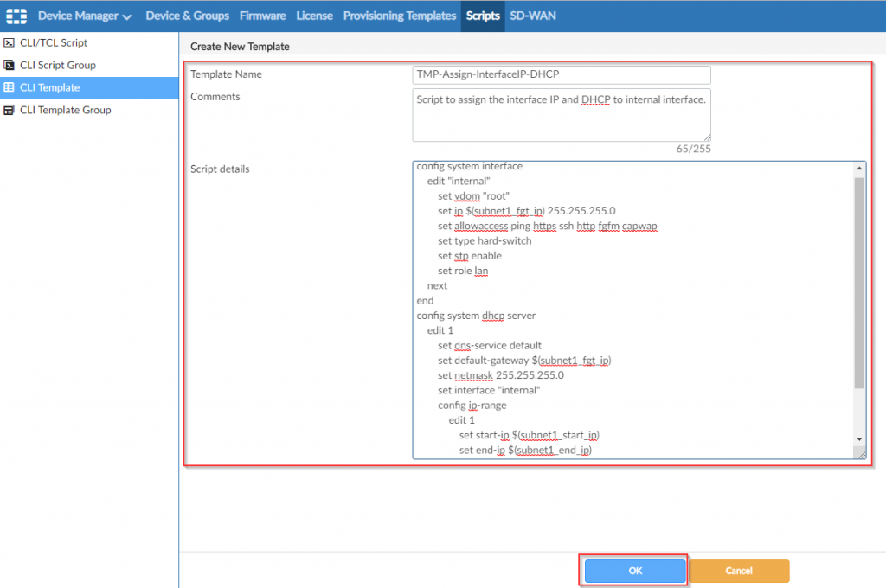Click the CLI Template table icon
886x588 pixels.
(x=10, y=87)
